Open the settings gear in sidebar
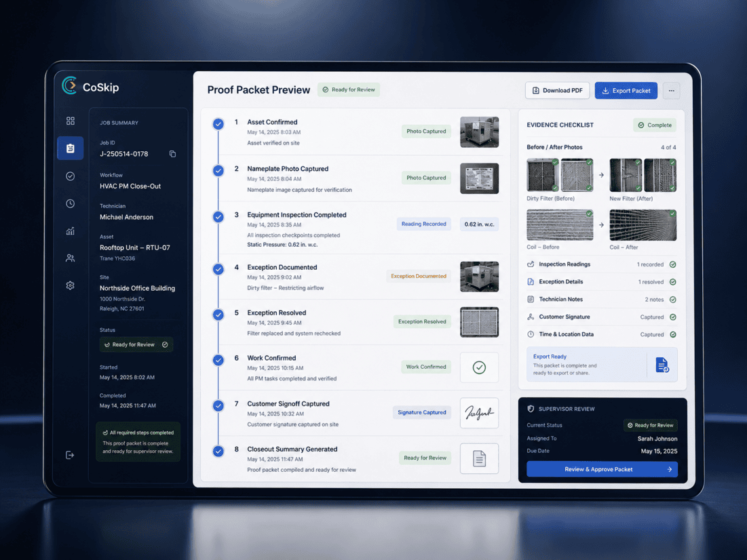 pyautogui.click(x=70, y=285)
